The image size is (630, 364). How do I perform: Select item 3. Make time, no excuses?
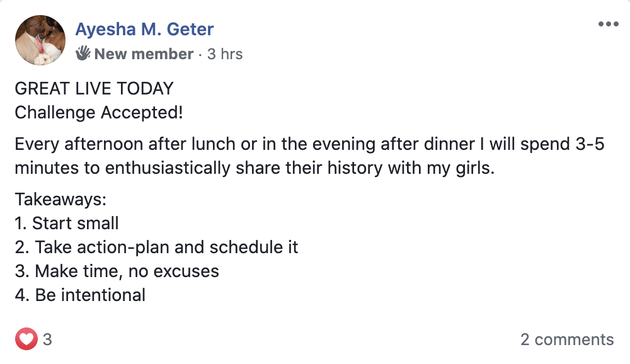[117, 271]
